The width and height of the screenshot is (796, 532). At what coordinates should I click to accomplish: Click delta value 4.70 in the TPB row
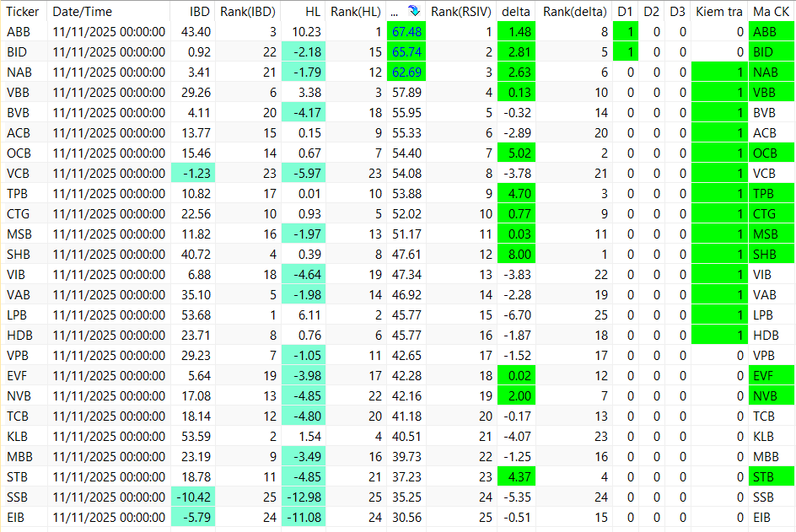tap(516, 193)
